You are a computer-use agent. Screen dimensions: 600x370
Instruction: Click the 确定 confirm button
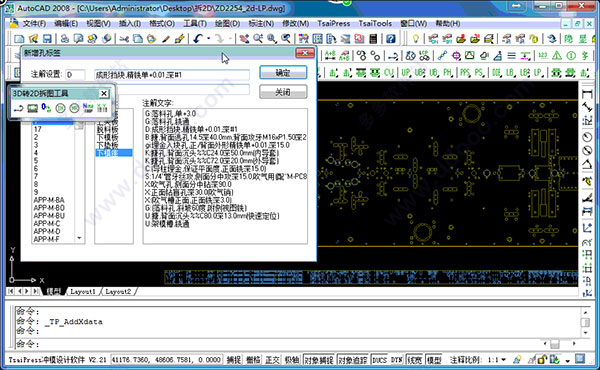tap(283, 72)
